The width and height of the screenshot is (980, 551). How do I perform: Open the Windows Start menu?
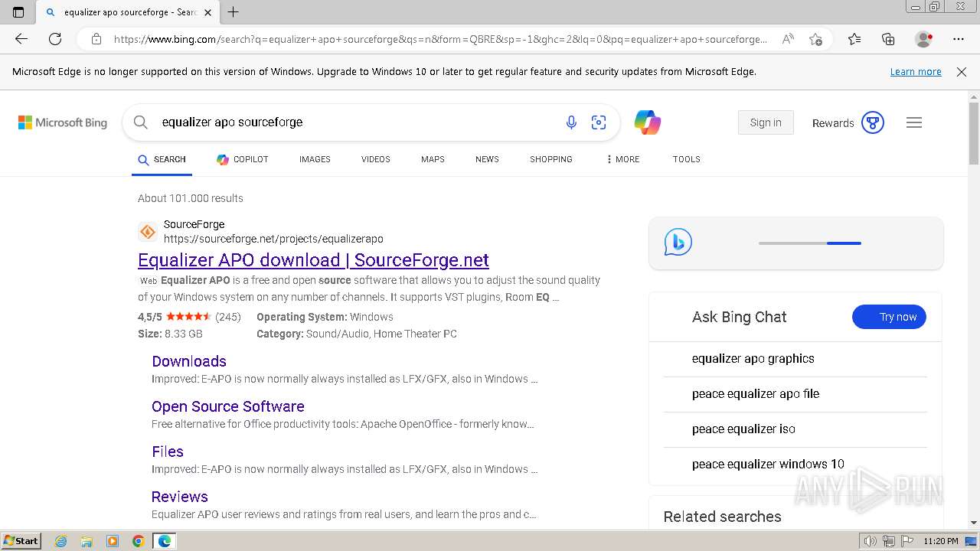pyautogui.click(x=21, y=541)
